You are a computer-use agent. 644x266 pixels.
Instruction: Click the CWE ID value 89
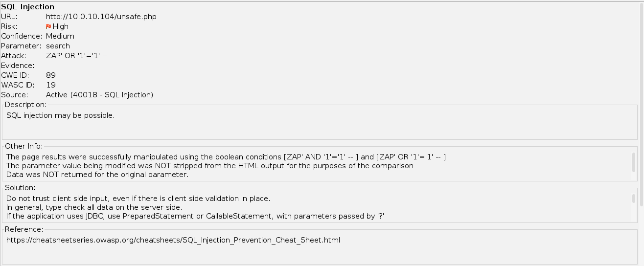(50, 75)
